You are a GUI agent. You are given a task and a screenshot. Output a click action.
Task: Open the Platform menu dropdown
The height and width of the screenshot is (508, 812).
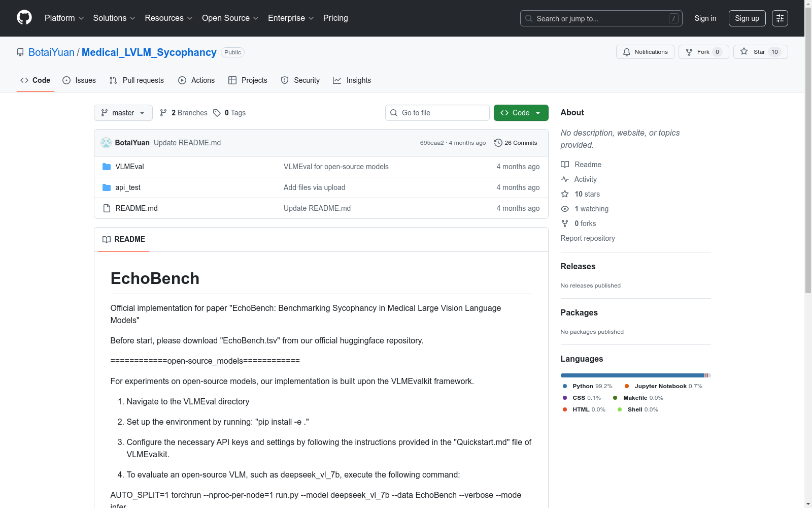64,18
